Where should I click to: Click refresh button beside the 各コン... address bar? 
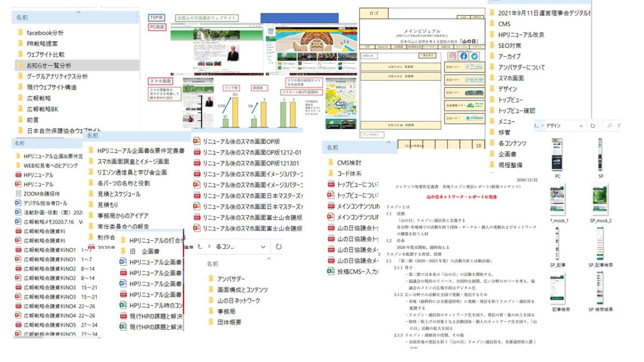(279, 247)
